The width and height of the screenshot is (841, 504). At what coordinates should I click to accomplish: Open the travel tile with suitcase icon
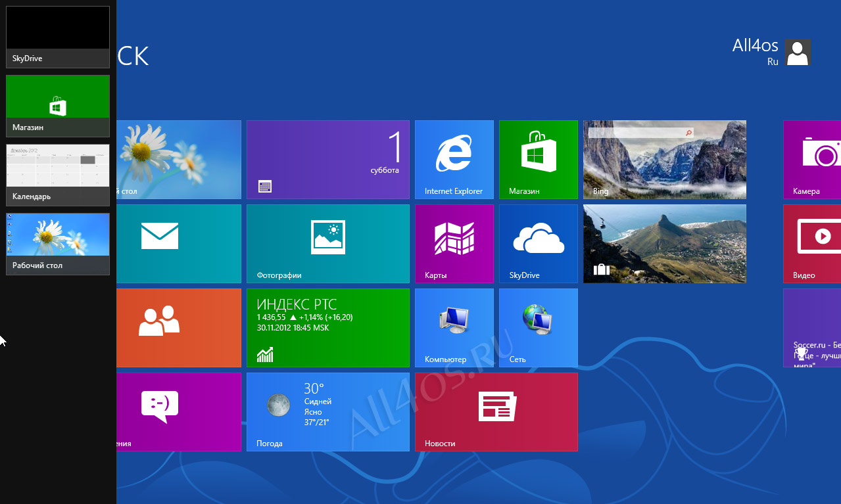pos(665,244)
